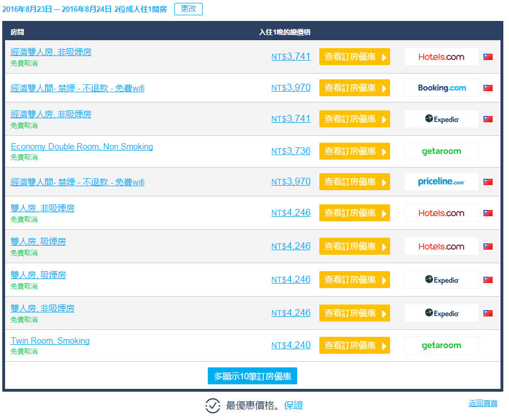Screen dimensions: 509x420
Task: Open the 保證 guarantee link
Action: tap(293, 405)
